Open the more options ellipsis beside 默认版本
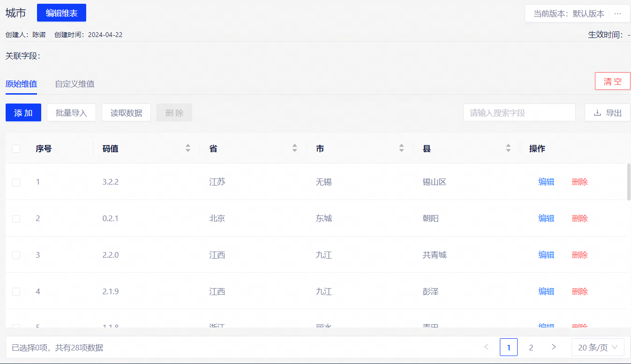The width and height of the screenshot is (631, 364). click(x=617, y=14)
